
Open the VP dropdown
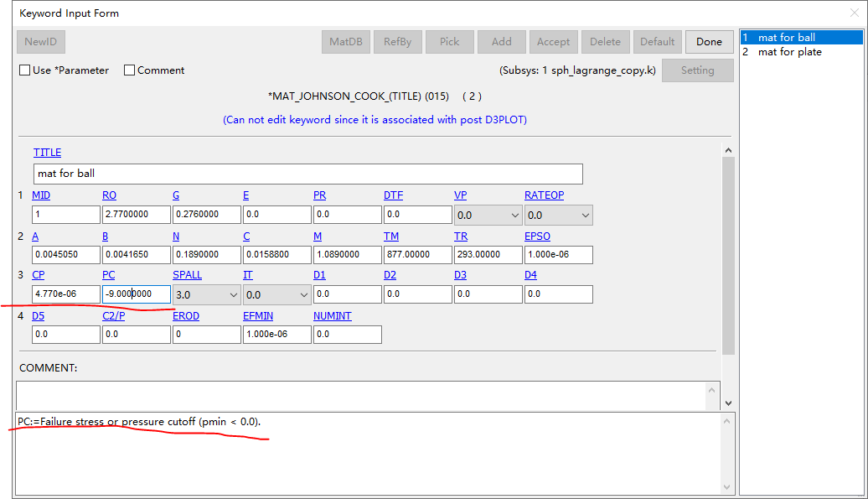[x=514, y=215]
